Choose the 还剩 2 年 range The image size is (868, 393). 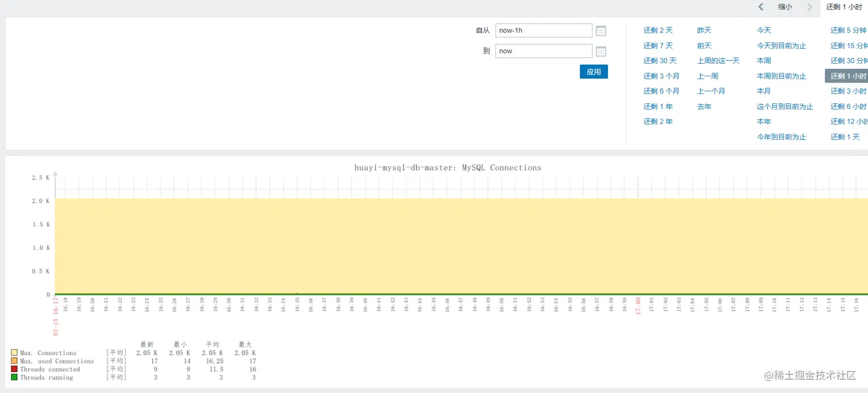click(x=658, y=122)
